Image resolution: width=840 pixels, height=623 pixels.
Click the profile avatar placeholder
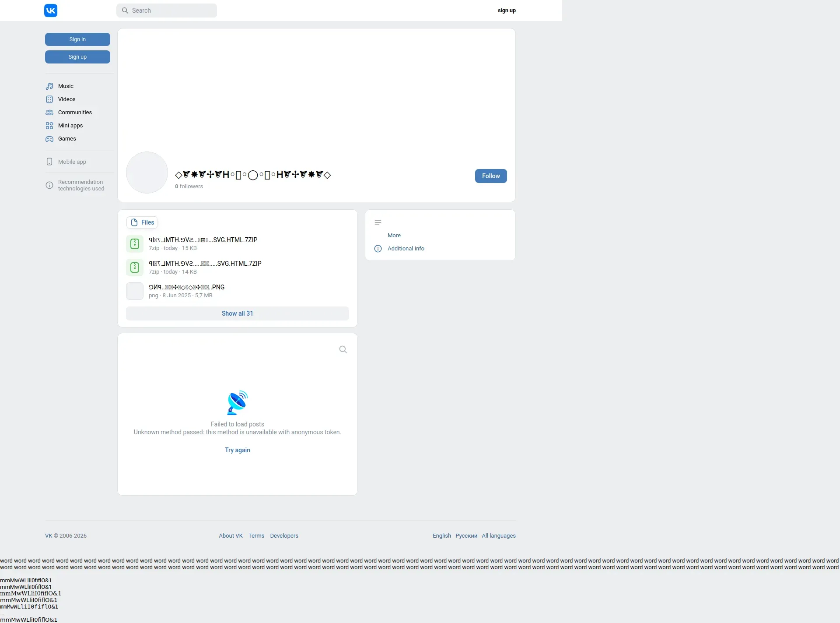coord(147,172)
